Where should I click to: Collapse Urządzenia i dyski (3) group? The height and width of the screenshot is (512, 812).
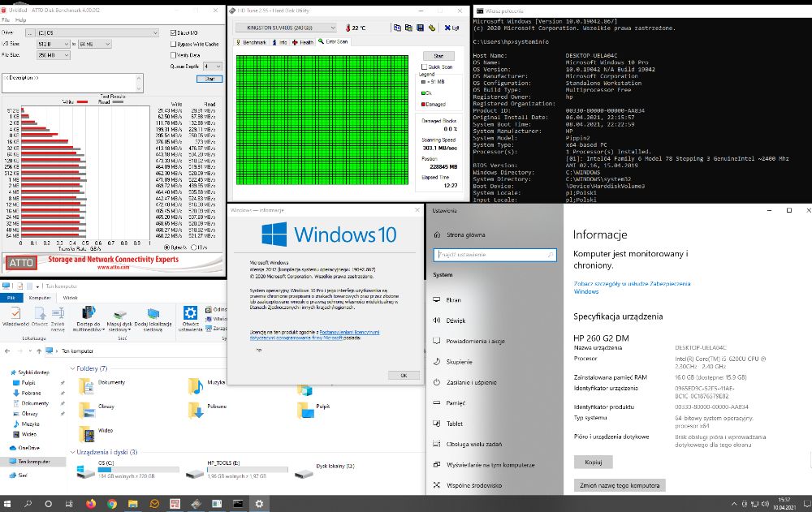point(72,452)
